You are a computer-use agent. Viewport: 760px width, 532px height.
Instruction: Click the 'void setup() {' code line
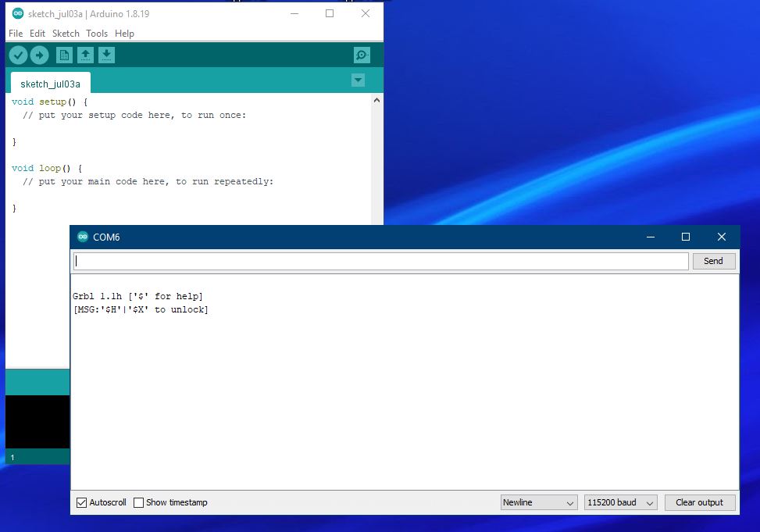49,102
